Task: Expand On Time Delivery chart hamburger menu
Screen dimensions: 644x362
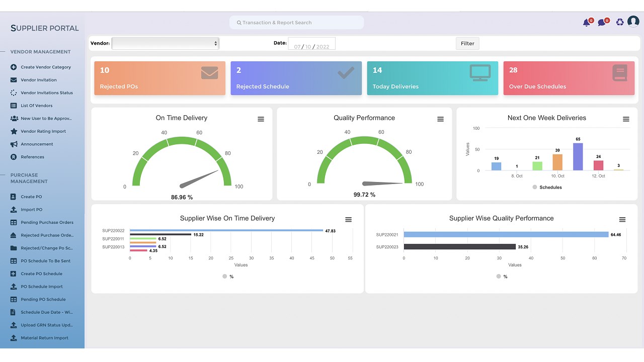Action: (261, 119)
